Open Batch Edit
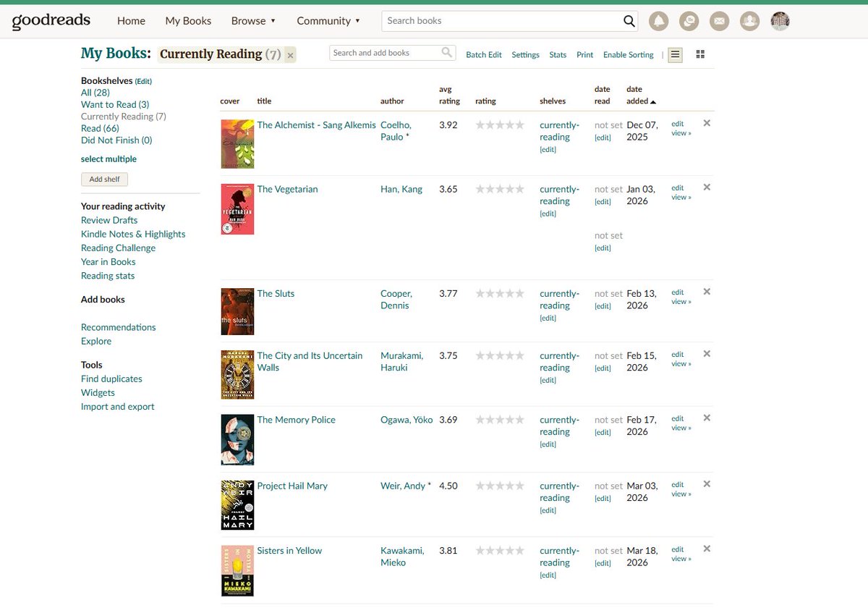This screenshot has height=608, width=868. 484,54
